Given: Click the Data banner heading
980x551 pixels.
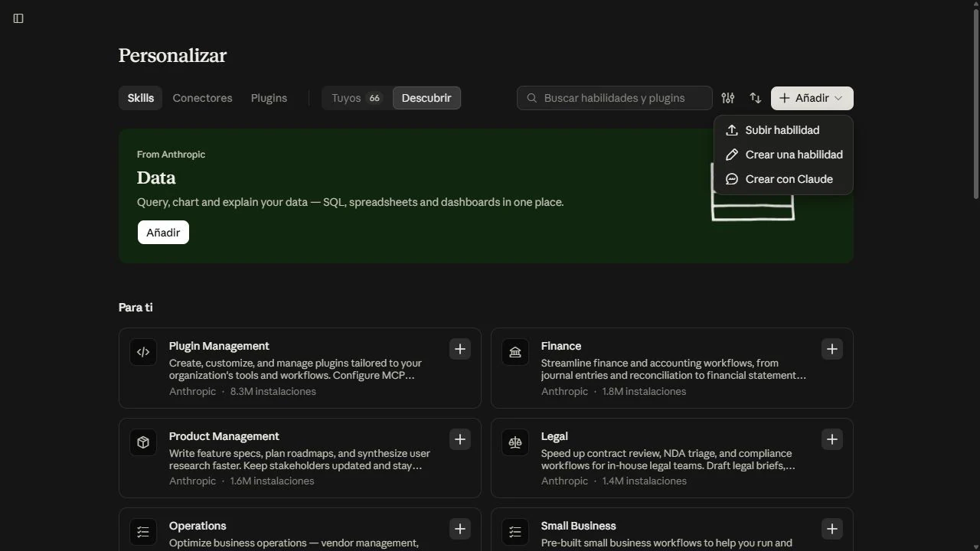Looking at the screenshot, I should 156,178.
